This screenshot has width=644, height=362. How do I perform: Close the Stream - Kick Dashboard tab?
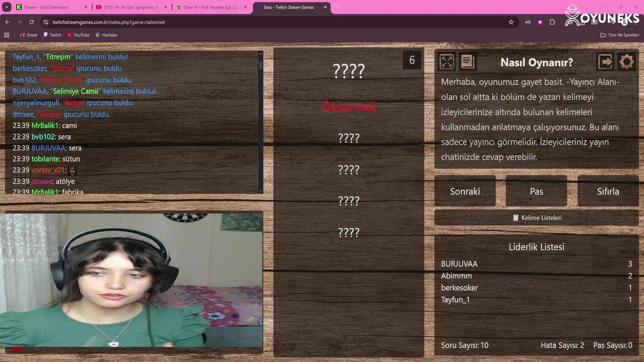86,7
